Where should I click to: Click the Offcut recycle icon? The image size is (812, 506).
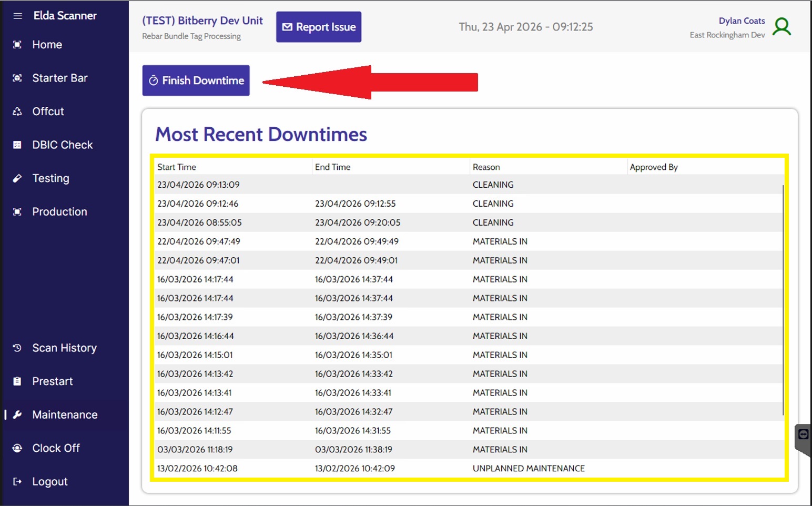click(x=17, y=112)
